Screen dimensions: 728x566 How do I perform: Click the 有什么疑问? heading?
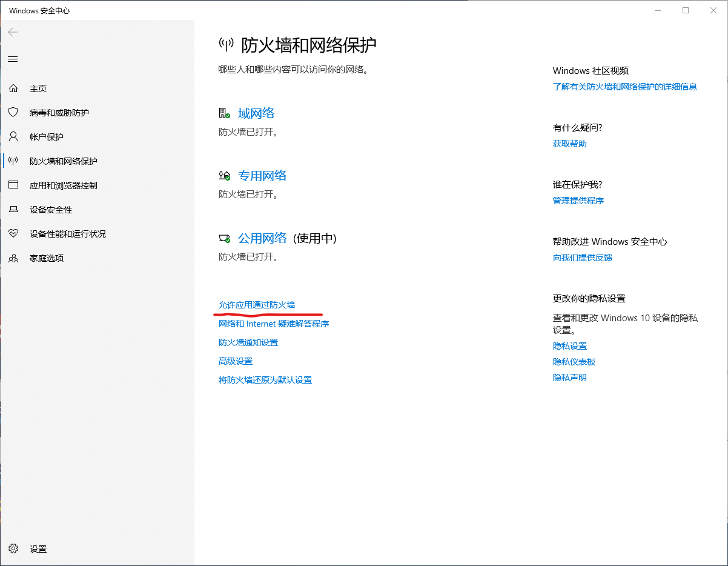(578, 127)
